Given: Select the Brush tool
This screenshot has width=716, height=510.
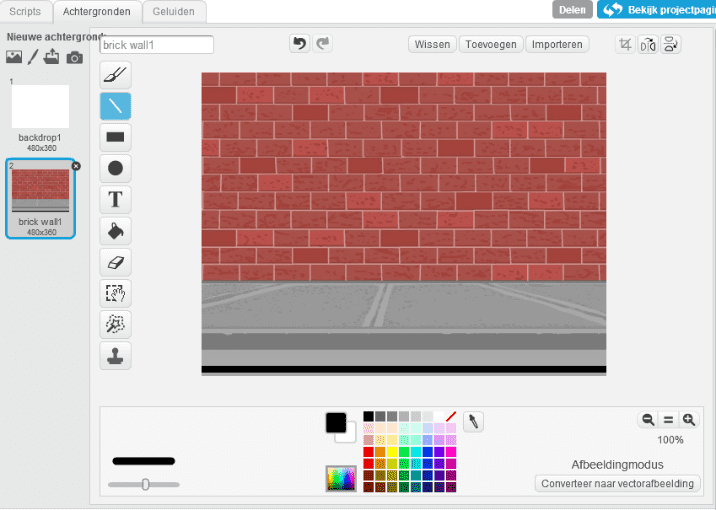Looking at the screenshot, I should click(115, 75).
